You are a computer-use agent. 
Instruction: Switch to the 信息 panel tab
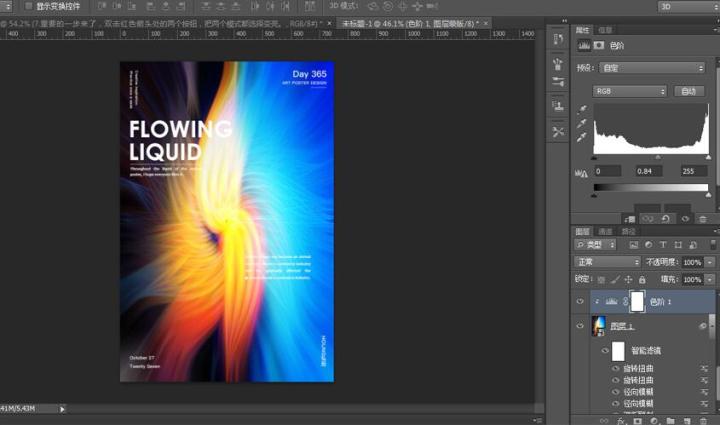point(606,30)
